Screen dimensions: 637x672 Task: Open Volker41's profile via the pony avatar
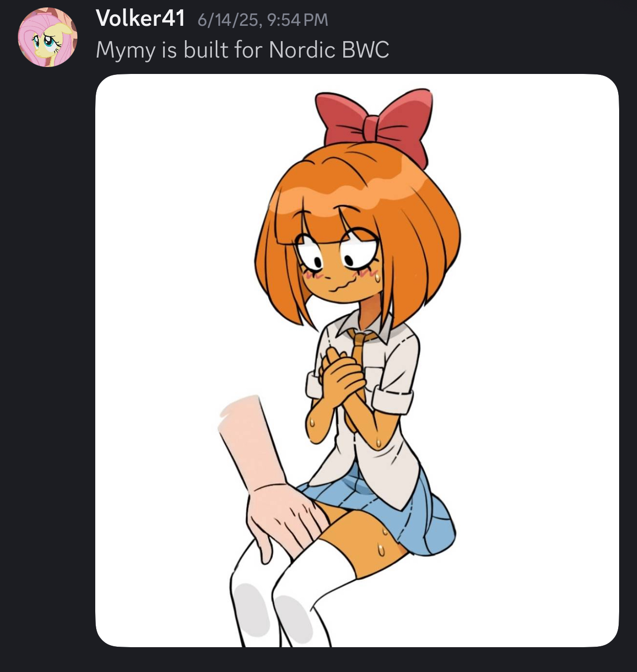click(48, 37)
